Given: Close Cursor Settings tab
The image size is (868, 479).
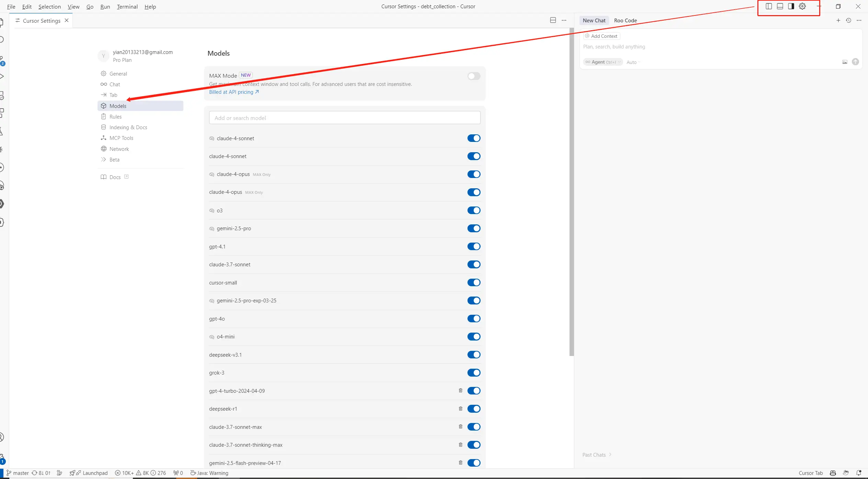Looking at the screenshot, I should pyautogui.click(x=67, y=20).
